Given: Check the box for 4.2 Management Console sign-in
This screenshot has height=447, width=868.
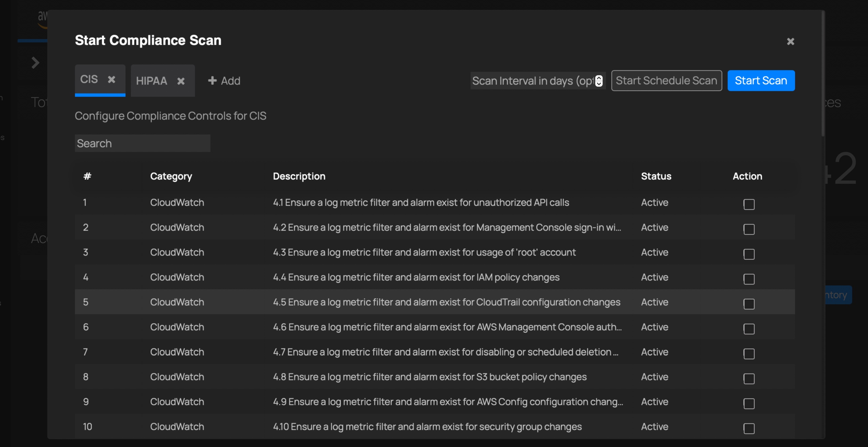Looking at the screenshot, I should pos(749,229).
